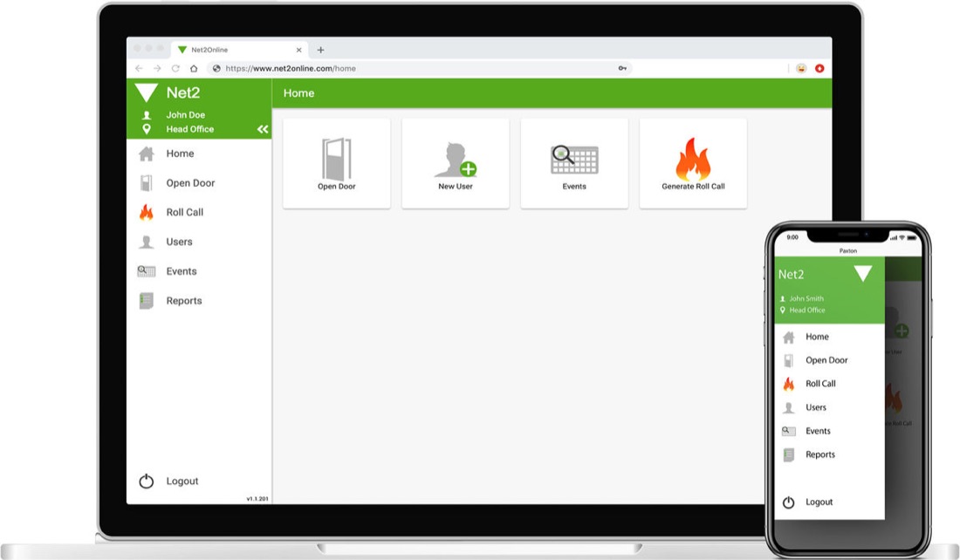Viewport: 960px width, 560px height.
Task: Tap Open Door in the phone menu
Action: 826,360
